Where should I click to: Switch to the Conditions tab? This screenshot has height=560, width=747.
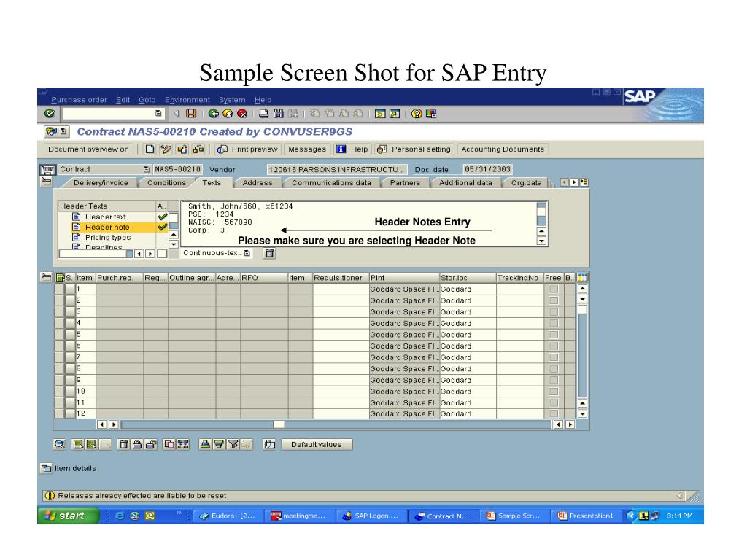(x=166, y=182)
